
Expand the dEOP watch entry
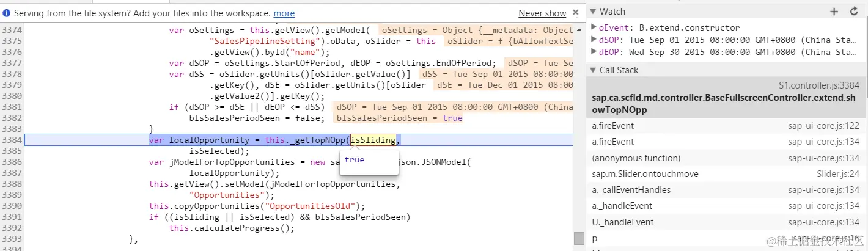pos(594,52)
